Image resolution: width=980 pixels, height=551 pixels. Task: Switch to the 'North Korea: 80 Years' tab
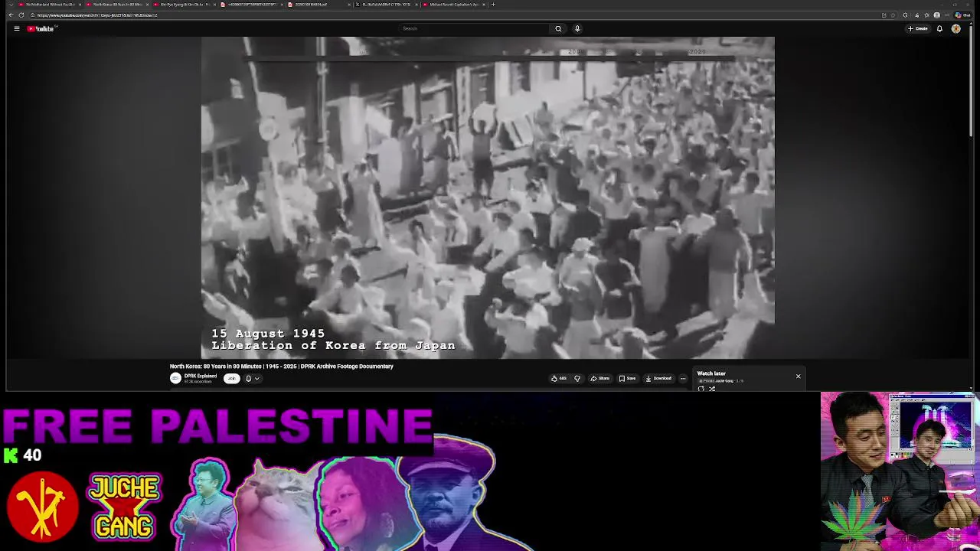(x=116, y=5)
